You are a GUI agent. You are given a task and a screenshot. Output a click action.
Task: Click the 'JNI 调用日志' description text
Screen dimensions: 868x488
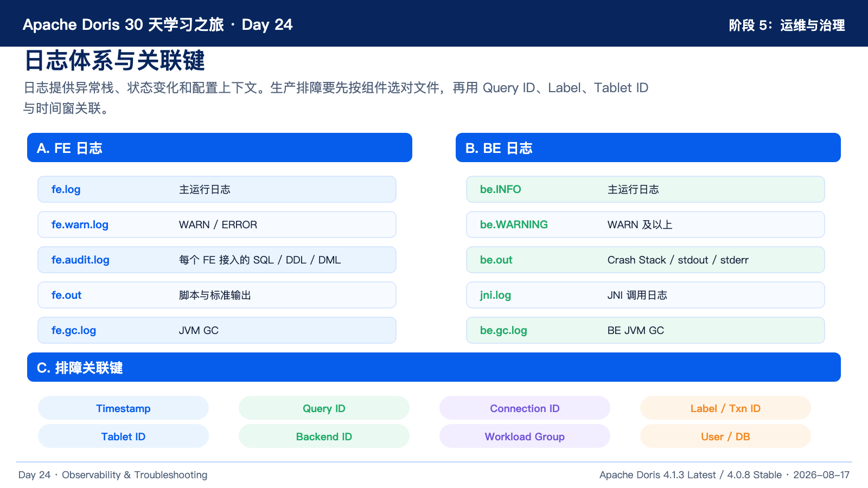[x=637, y=295]
